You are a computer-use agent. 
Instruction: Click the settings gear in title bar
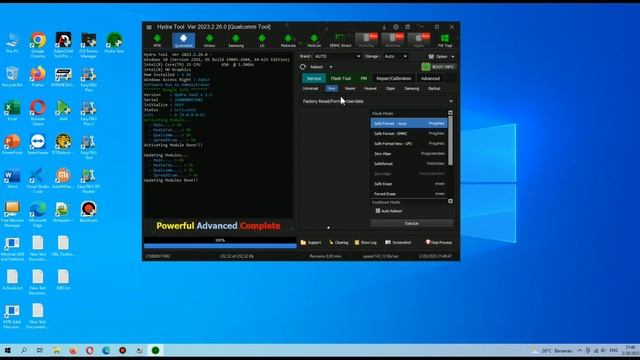[x=396, y=27]
